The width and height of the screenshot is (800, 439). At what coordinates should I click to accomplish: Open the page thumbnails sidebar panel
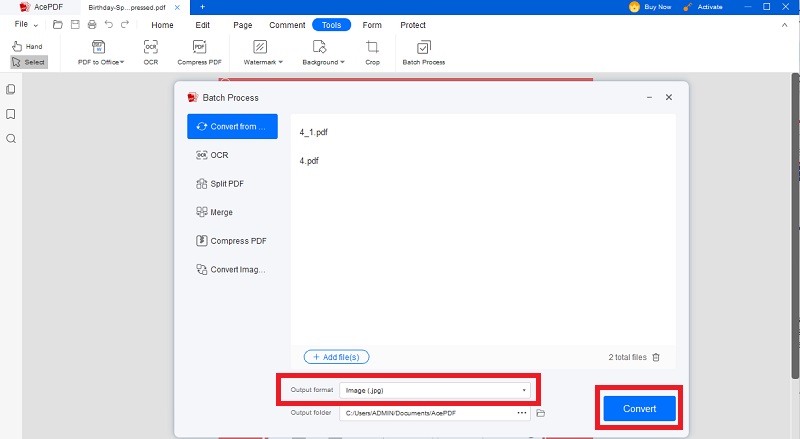(x=11, y=89)
